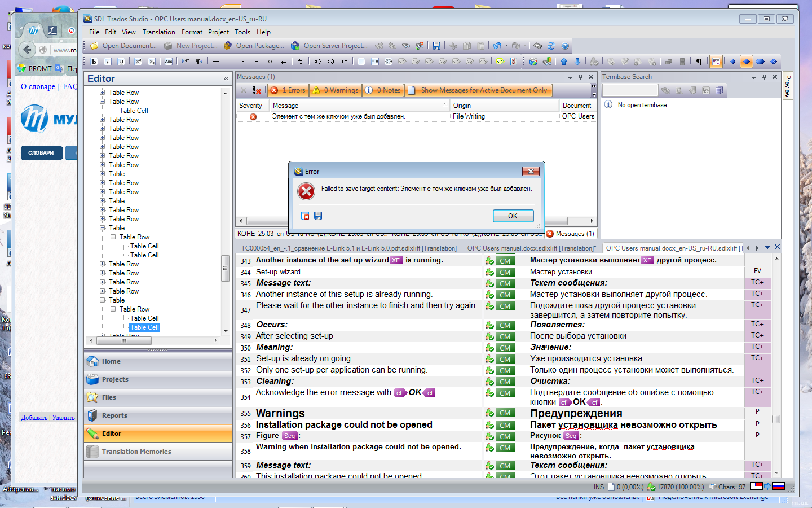812x508 pixels.
Task: Click the copy icon in the Error dialog
Action: (305, 216)
